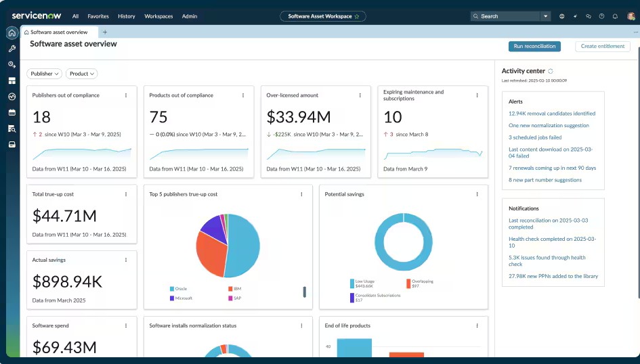Open the wrench icon in the sidebar

(12, 49)
